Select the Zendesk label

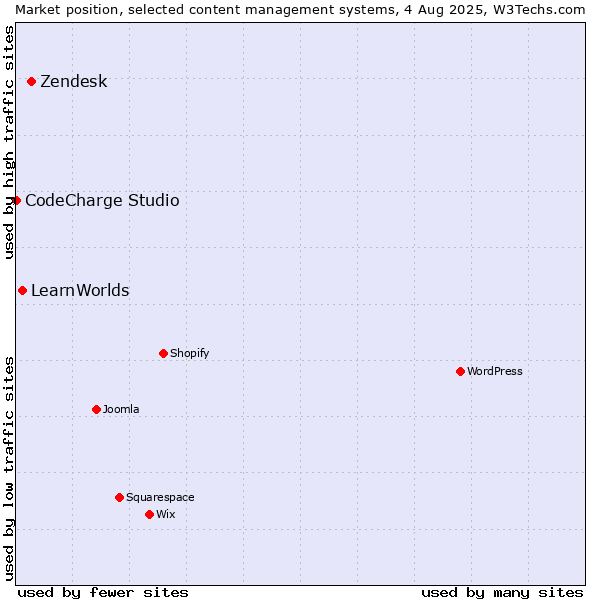pyautogui.click(x=74, y=82)
